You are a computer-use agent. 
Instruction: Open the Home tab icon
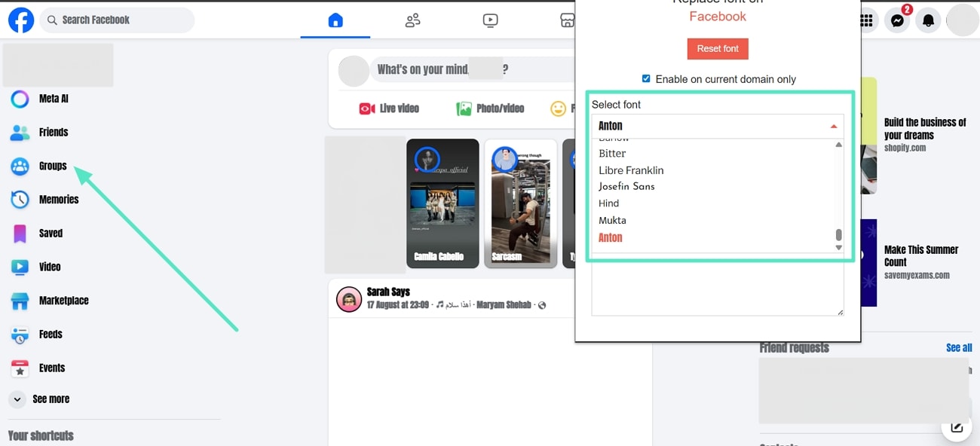[x=335, y=20]
